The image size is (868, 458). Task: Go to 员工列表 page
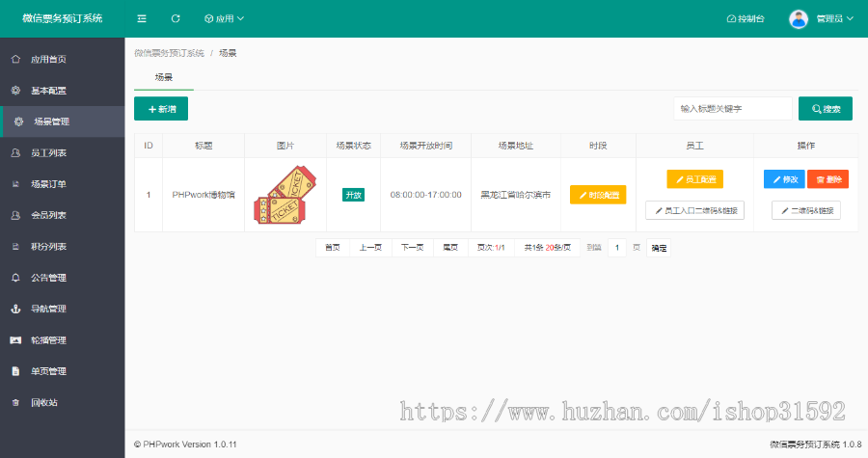[63, 152]
